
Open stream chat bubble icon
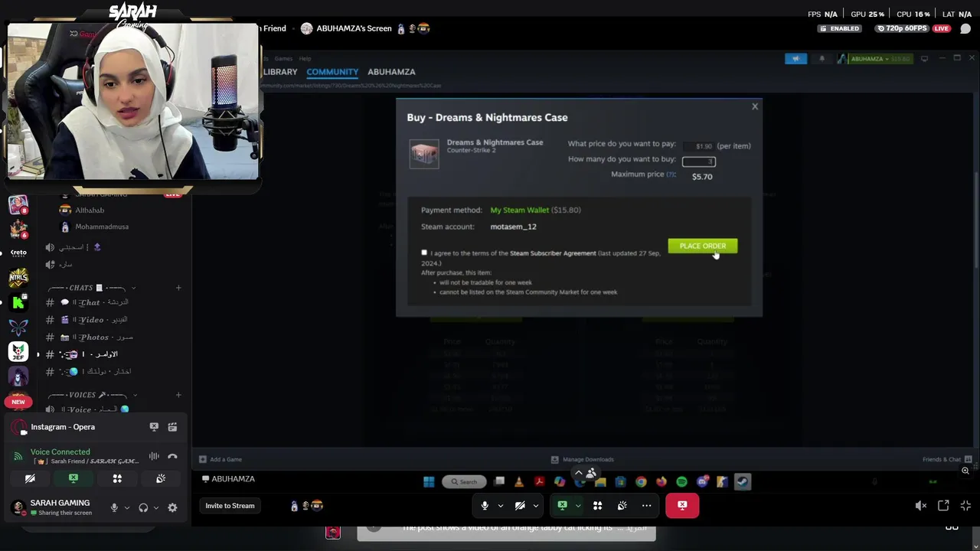(x=965, y=29)
